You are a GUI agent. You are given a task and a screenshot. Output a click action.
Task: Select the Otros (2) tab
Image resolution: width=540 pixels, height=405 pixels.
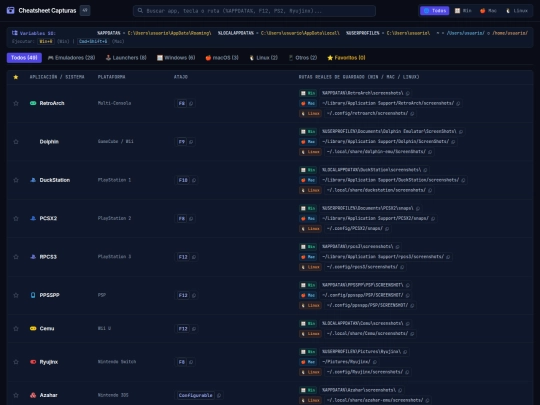tap(303, 58)
